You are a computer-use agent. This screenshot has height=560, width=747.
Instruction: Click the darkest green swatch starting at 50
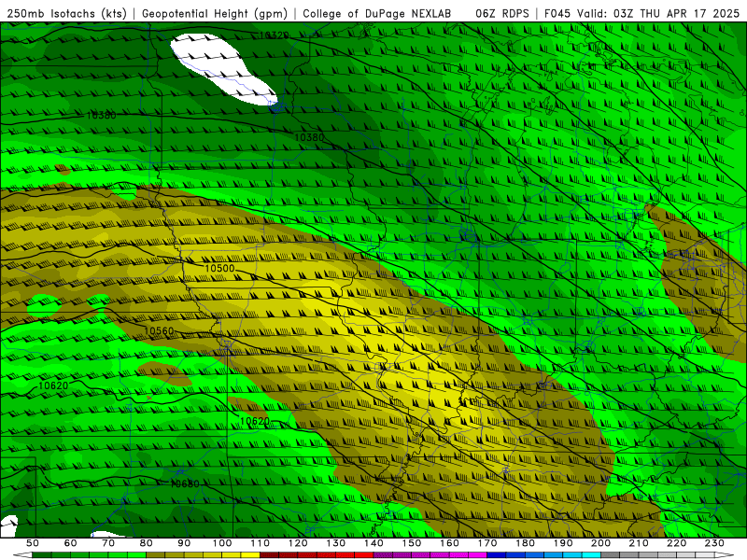[41, 555]
